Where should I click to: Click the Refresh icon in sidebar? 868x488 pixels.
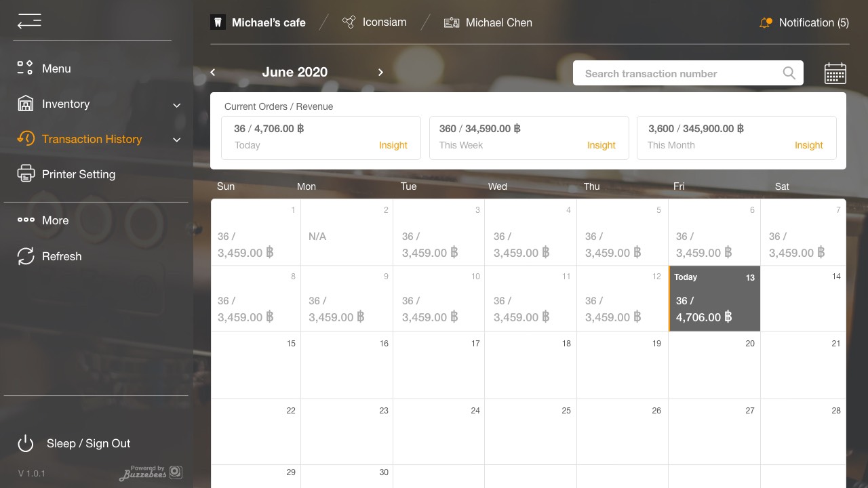[x=26, y=256]
